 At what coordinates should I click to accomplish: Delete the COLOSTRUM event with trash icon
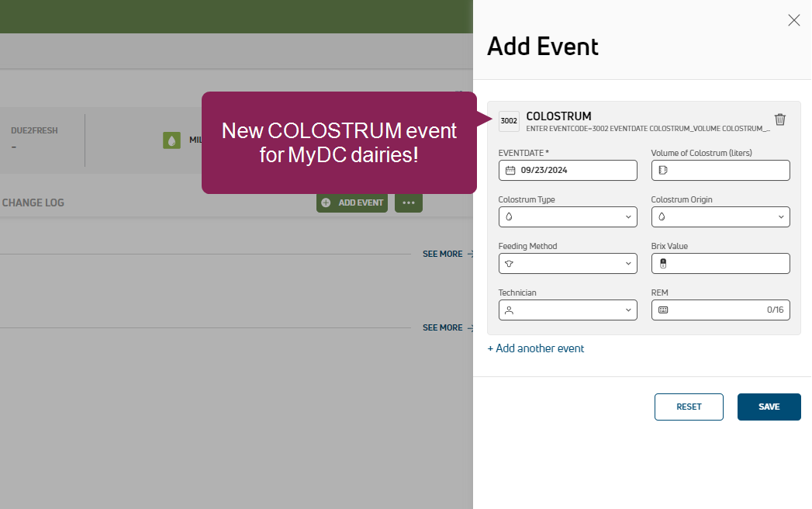coord(780,119)
